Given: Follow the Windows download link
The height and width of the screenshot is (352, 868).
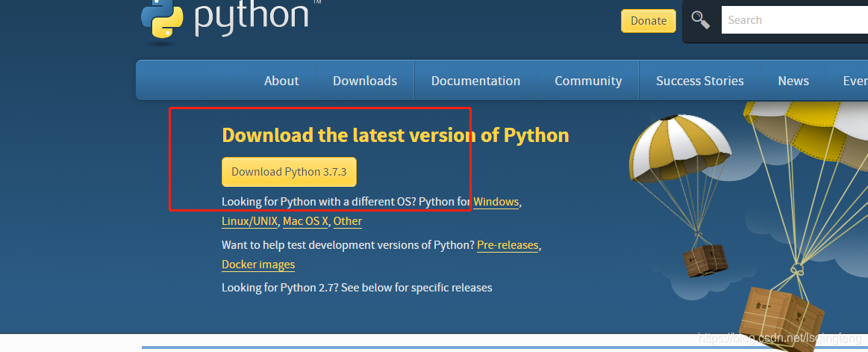Looking at the screenshot, I should [496, 202].
